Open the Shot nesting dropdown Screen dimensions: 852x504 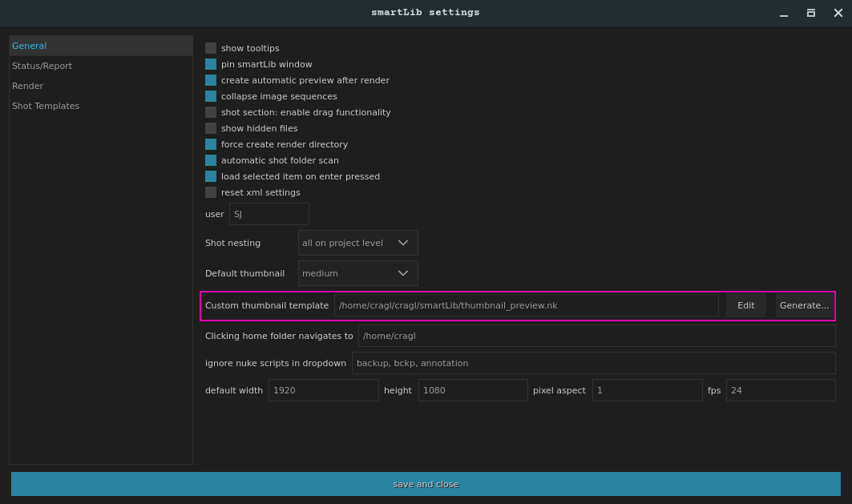click(357, 243)
